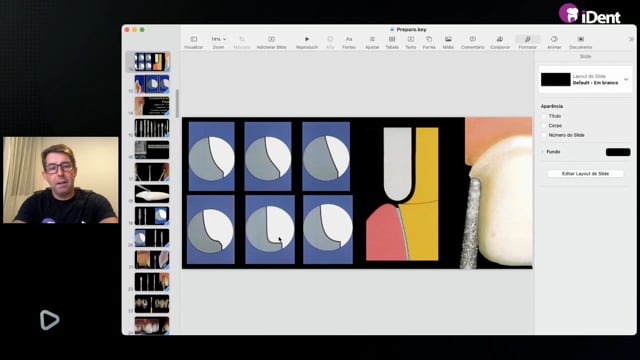The height and width of the screenshot is (360, 640).
Task: Enable the Número do Slide checkbox
Action: tap(544, 135)
